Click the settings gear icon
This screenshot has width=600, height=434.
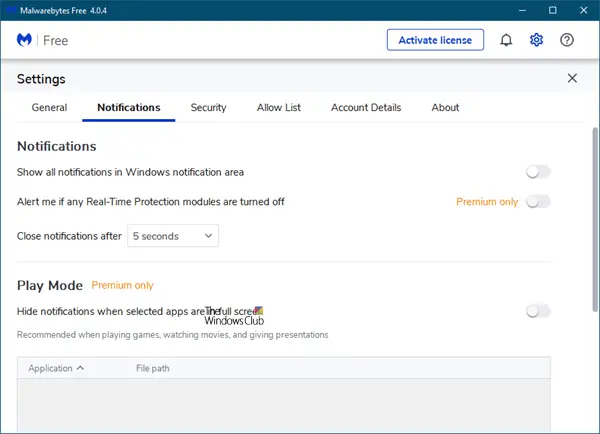point(536,40)
